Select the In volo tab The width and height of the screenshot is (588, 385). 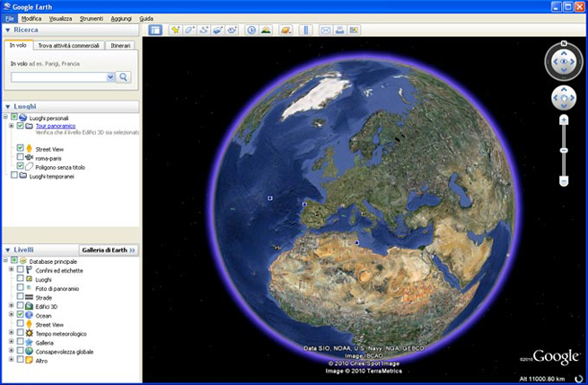(x=18, y=45)
